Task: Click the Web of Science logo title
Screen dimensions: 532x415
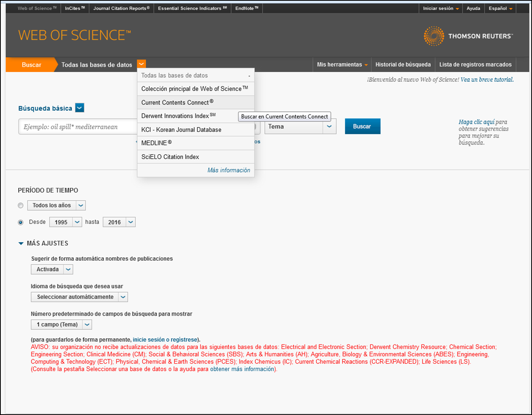Action: tap(74, 35)
